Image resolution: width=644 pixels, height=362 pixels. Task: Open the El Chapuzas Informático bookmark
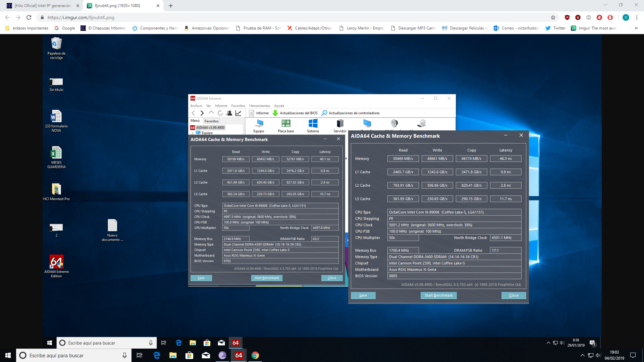[103, 28]
